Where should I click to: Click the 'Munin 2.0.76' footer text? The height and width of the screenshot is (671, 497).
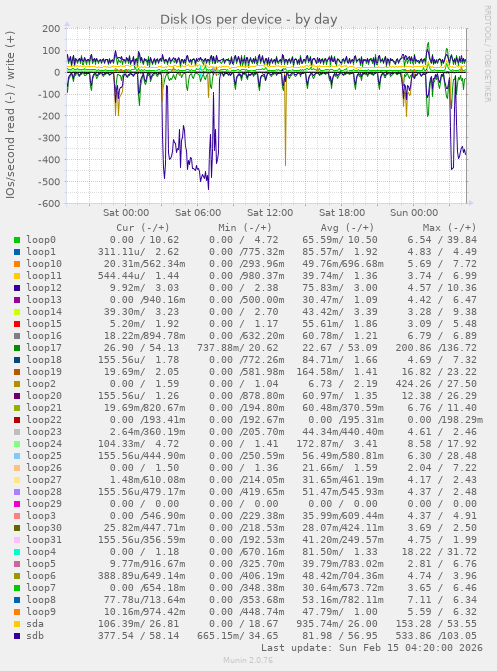(x=248, y=660)
